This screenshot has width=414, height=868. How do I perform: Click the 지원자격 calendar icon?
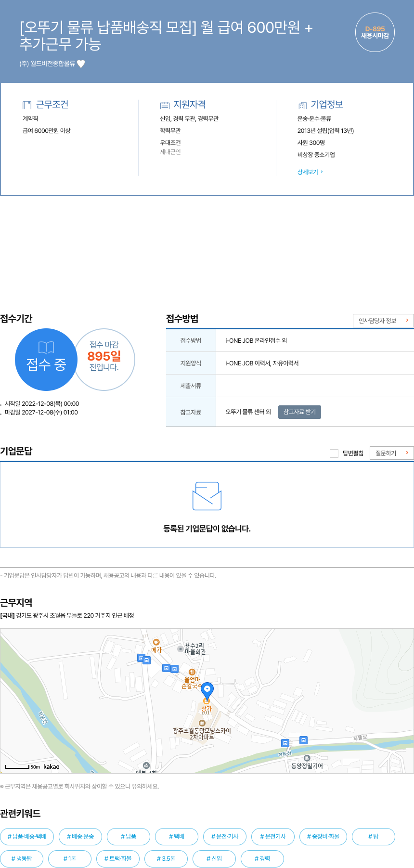point(165,105)
